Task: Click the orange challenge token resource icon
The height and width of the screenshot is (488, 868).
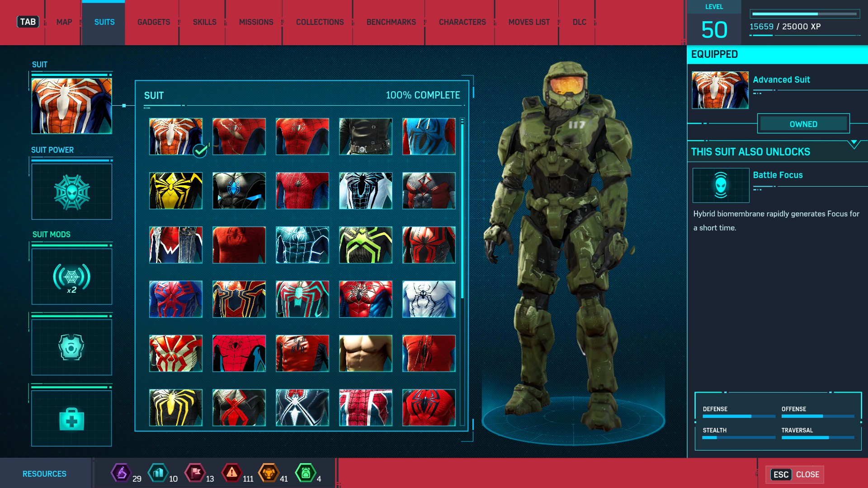Action: tap(269, 473)
